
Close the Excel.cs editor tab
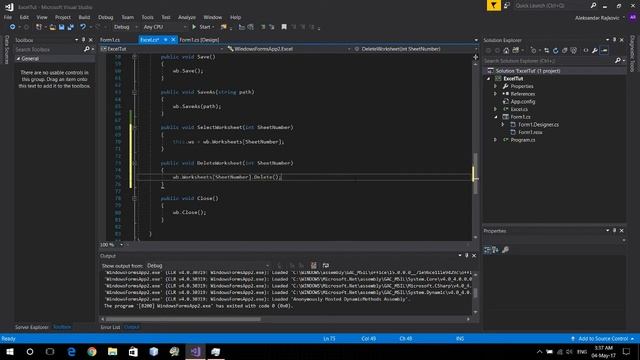pos(173,40)
